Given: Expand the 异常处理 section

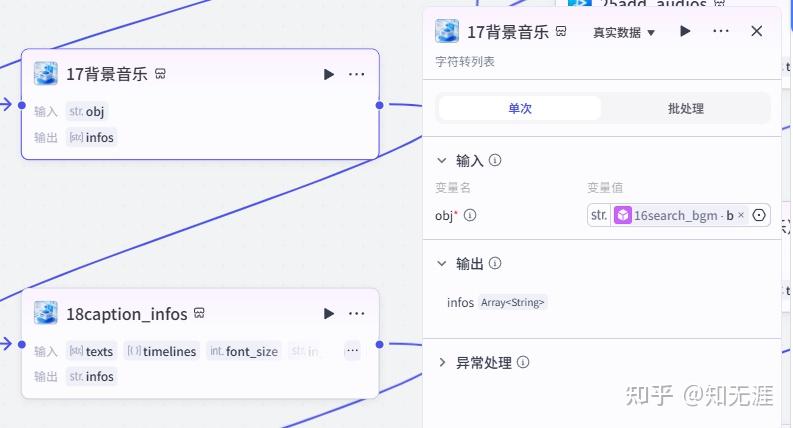Looking at the screenshot, I should pos(442,362).
